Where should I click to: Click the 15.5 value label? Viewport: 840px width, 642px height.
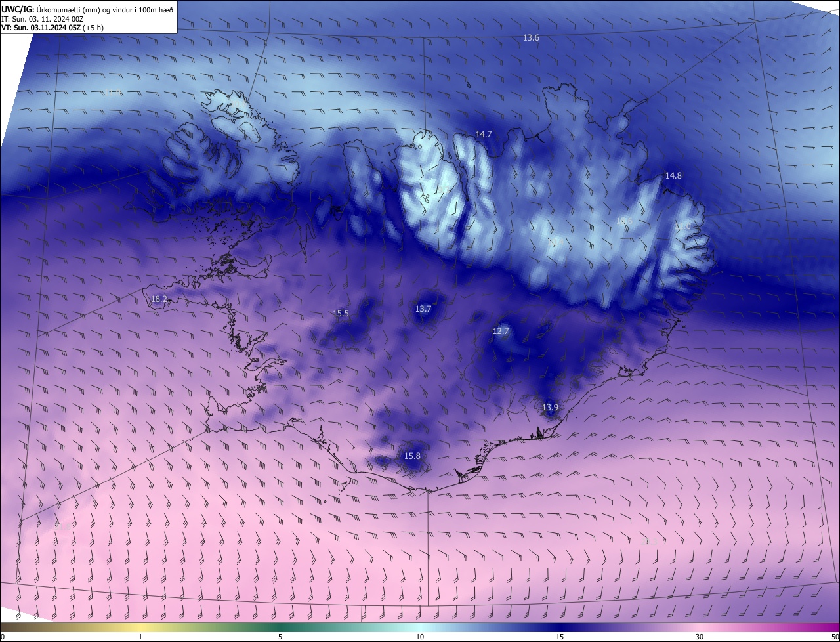[x=341, y=314]
